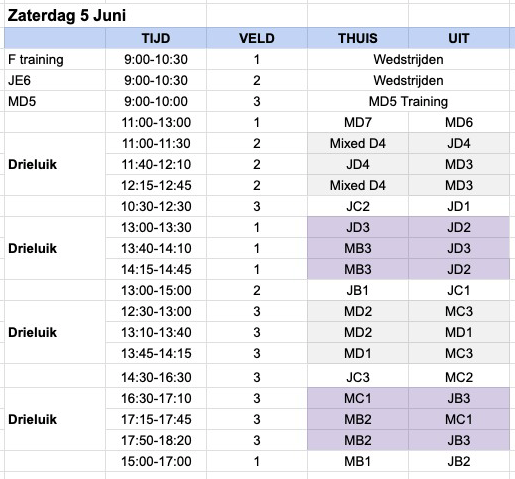Click the 17:50-18:20 time cell
This screenshot has height=479, width=515.
(x=156, y=440)
